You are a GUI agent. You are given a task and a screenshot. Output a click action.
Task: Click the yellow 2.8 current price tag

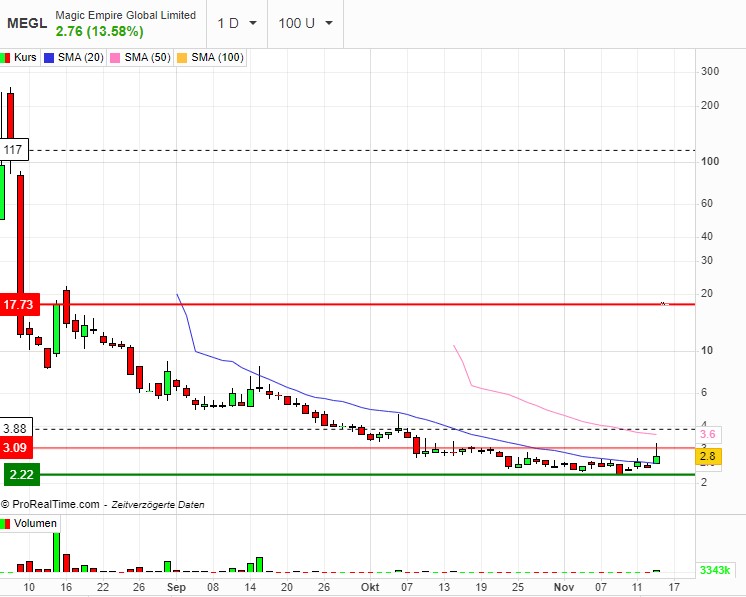pyautogui.click(x=709, y=457)
